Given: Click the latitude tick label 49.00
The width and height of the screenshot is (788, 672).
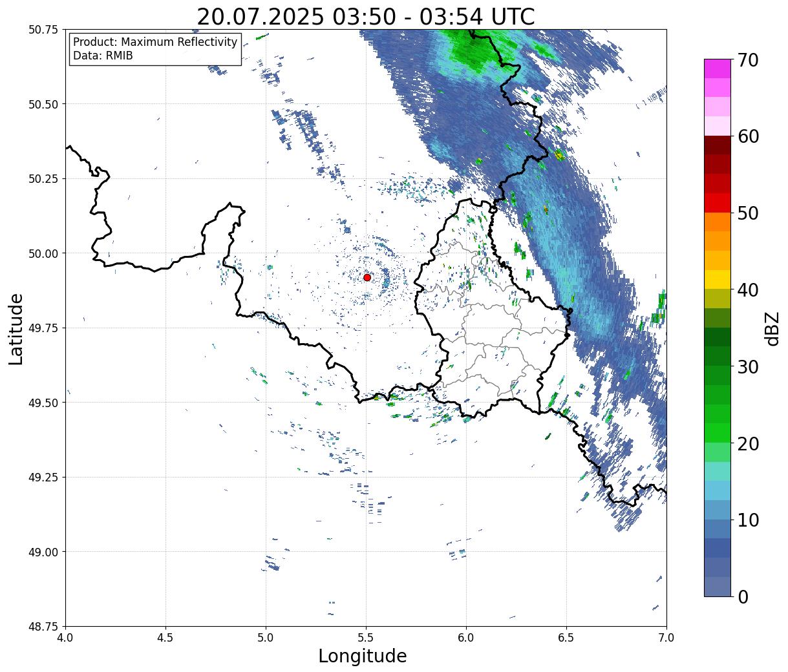Looking at the screenshot, I should pyautogui.click(x=43, y=552).
